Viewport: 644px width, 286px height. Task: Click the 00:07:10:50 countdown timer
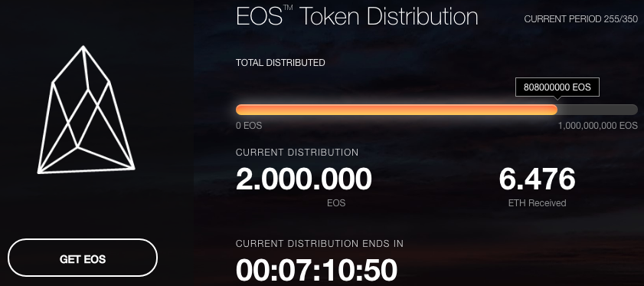point(316,271)
